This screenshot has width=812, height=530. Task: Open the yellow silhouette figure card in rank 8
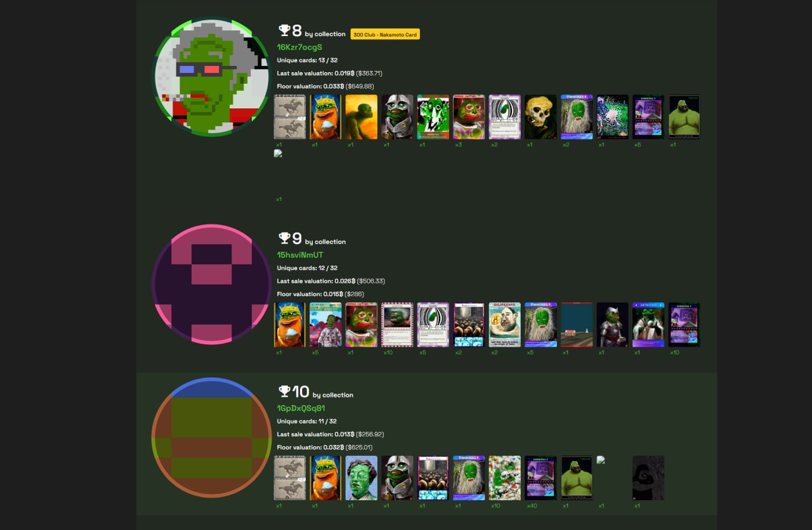(x=362, y=117)
